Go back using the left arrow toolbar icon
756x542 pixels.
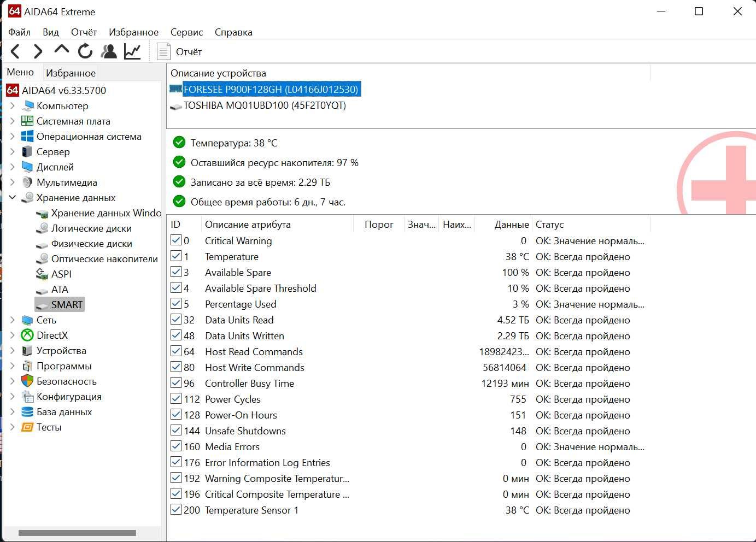click(x=15, y=51)
